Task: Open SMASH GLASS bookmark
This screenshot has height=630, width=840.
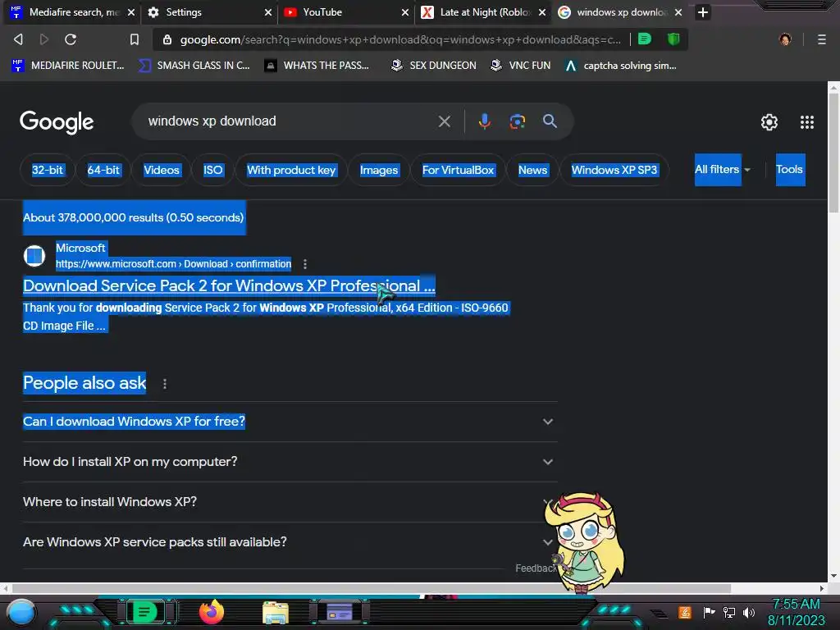Action: coord(194,66)
